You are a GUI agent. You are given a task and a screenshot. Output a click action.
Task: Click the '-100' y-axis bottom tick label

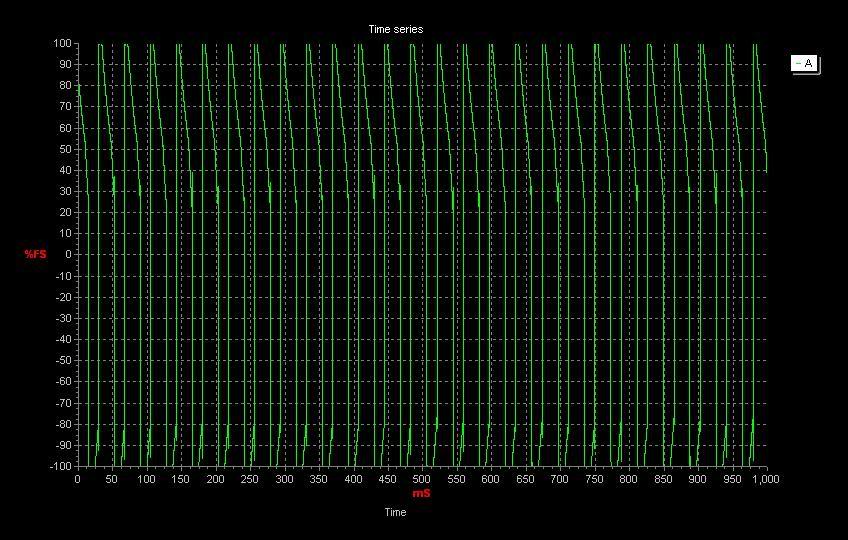point(60,466)
